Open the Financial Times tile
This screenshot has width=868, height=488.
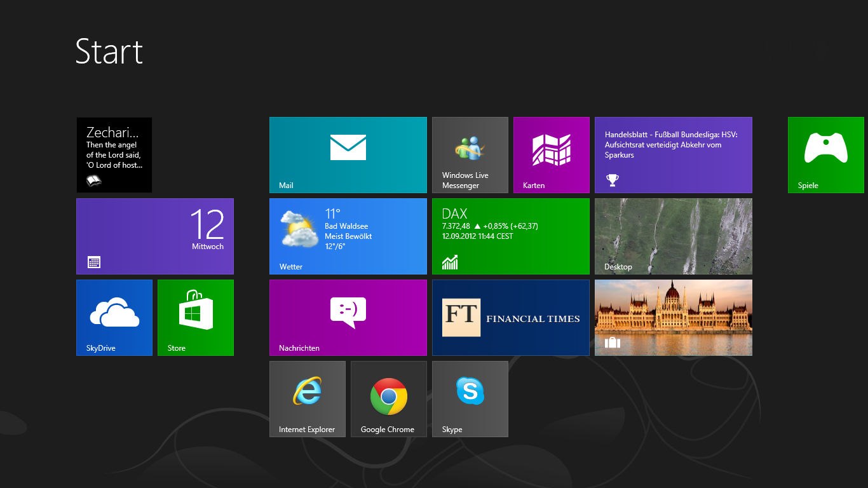[510, 317]
